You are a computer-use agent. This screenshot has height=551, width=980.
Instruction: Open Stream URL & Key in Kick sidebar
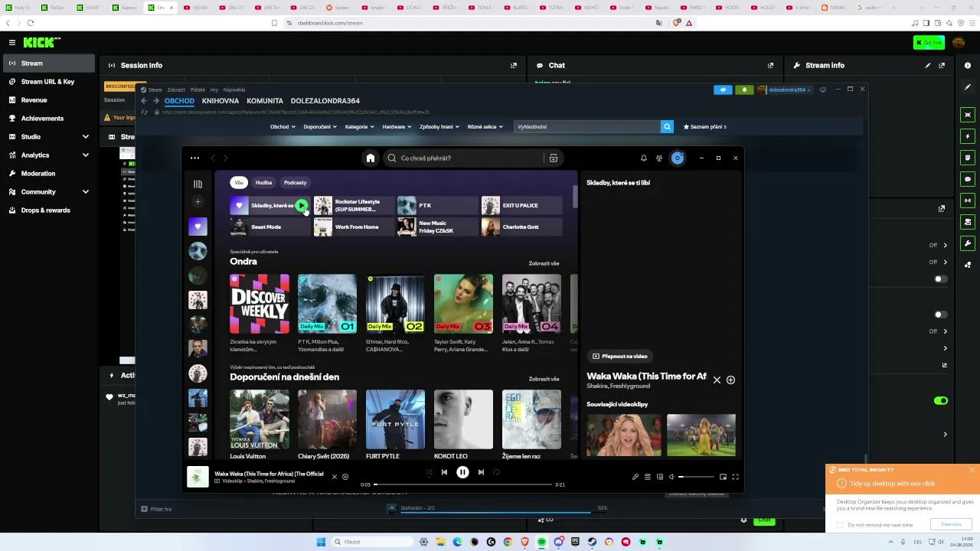pyautogui.click(x=47, y=82)
